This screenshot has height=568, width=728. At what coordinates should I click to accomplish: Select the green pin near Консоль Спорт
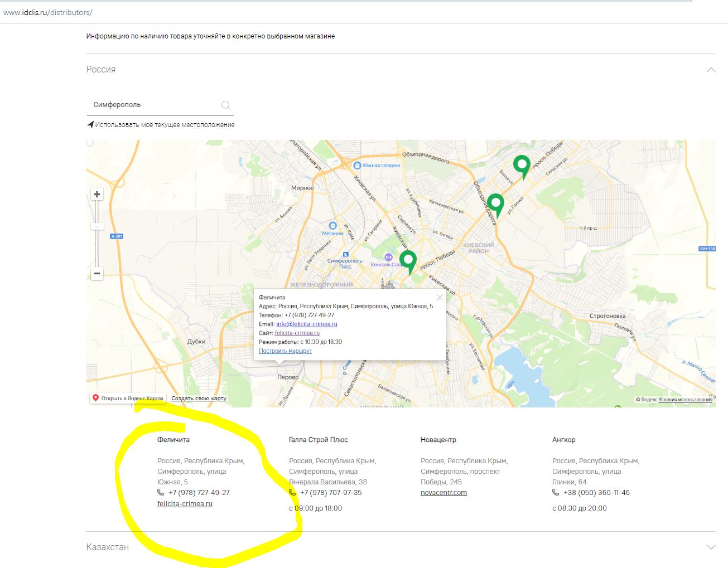[408, 263]
